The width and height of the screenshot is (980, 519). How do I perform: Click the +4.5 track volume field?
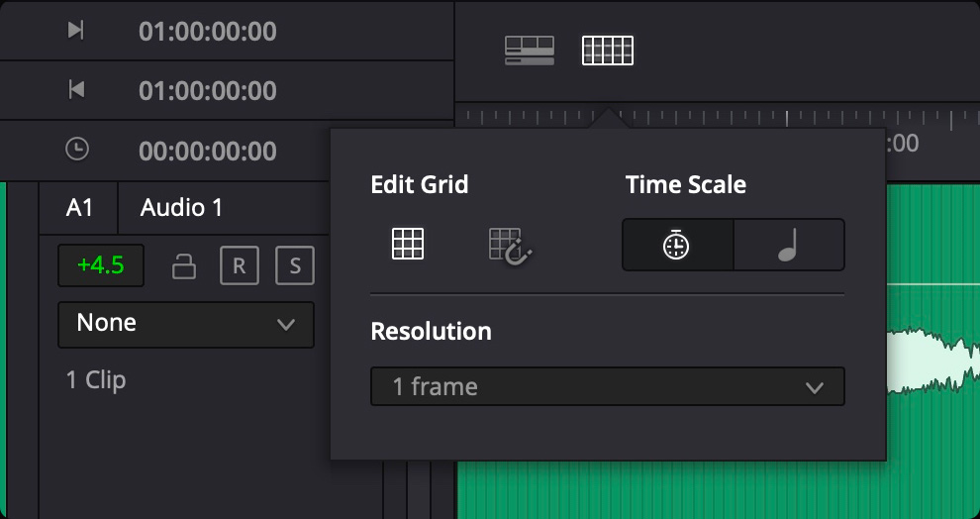click(101, 265)
